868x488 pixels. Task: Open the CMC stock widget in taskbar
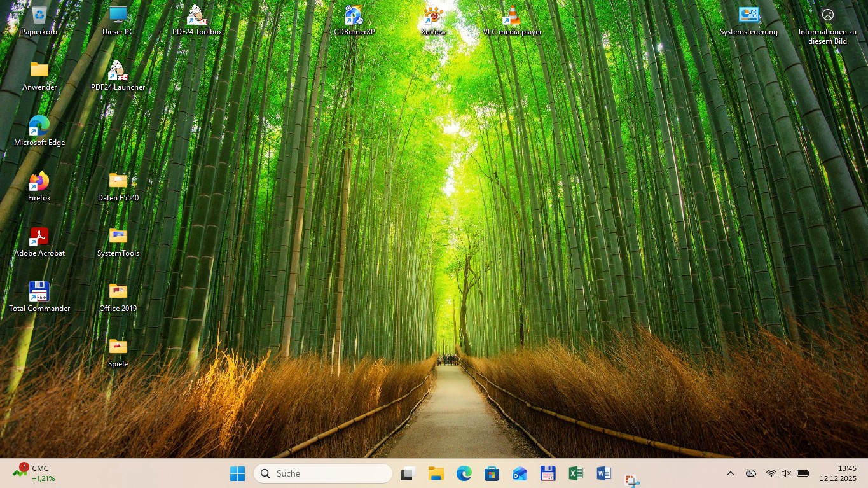(34, 473)
